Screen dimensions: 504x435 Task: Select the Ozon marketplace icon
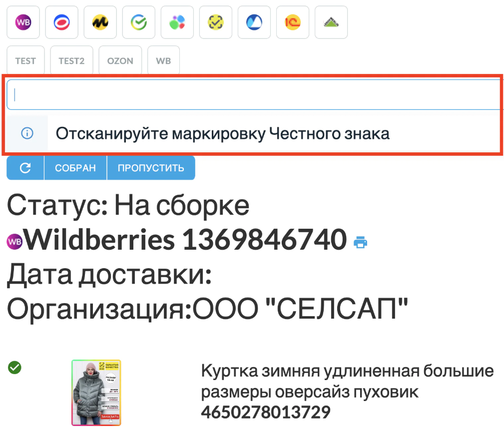[x=61, y=22]
